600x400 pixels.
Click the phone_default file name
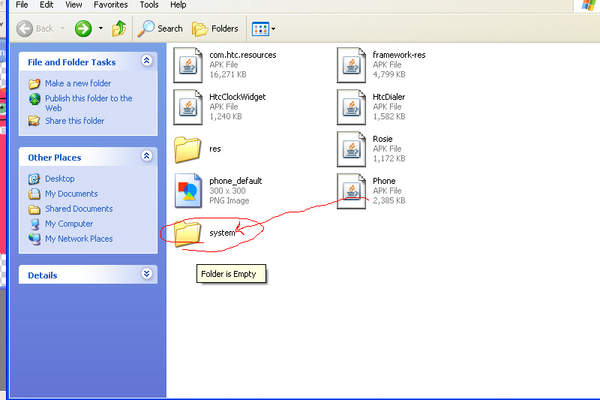pos(236,181)
